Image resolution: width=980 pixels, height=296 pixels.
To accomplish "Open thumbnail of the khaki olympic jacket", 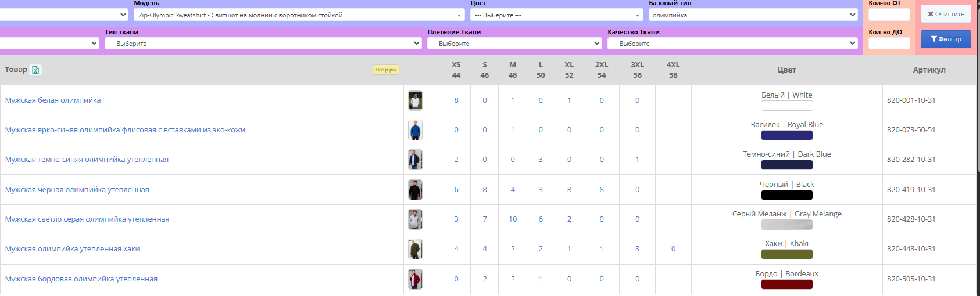I will [415, 249].
